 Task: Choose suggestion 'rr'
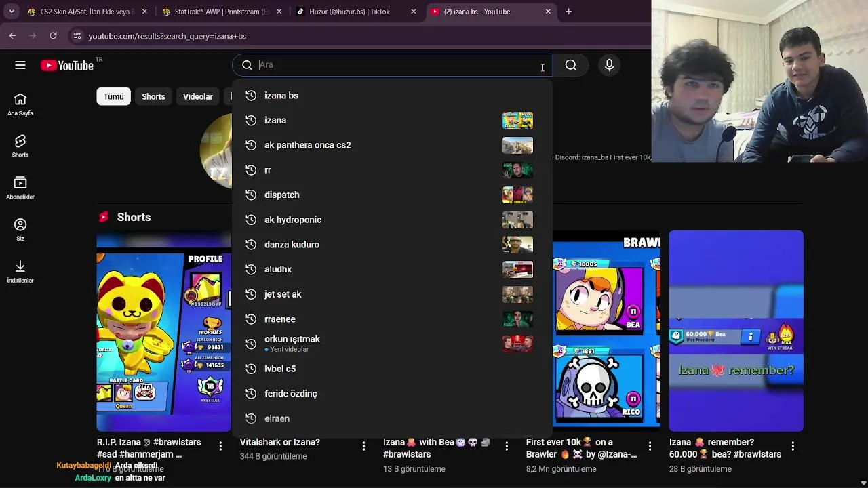tap(392, 170)
